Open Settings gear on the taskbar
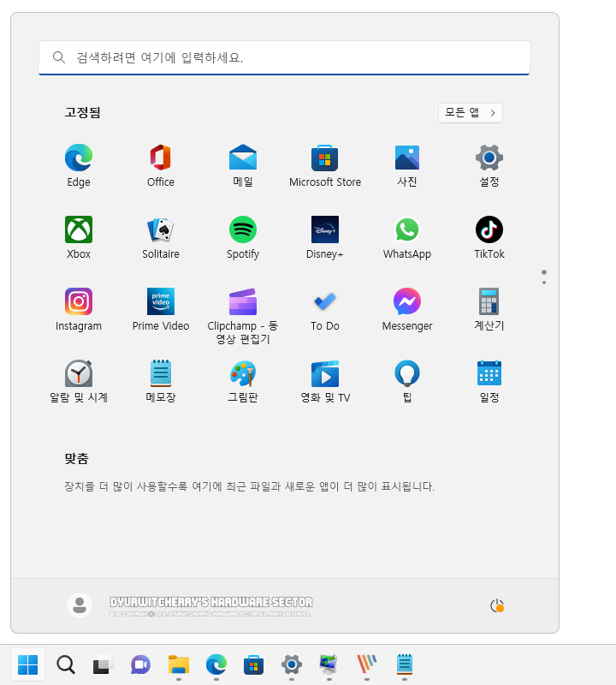The image size is (616, 685). (x=292, y=665)
